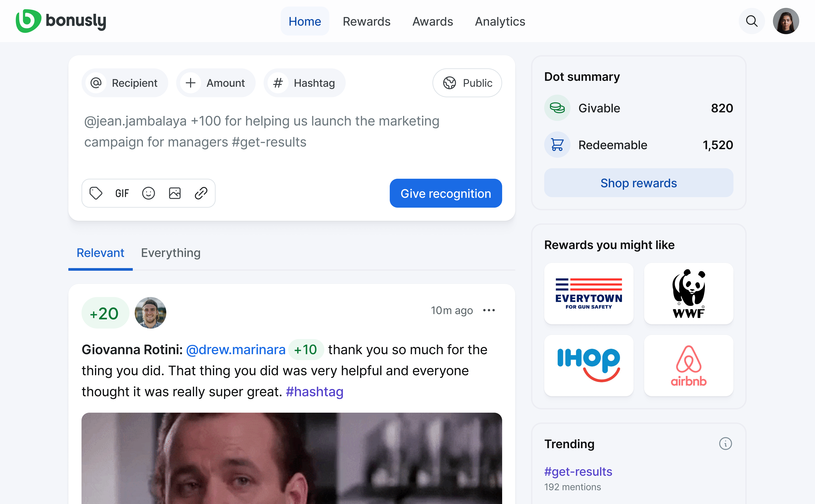Click the recipient input field
815x504 pixels.
(x=124, y=82)
